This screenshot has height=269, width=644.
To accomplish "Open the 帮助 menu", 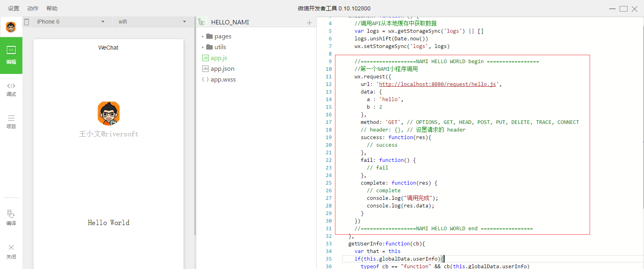I will 52,8.
